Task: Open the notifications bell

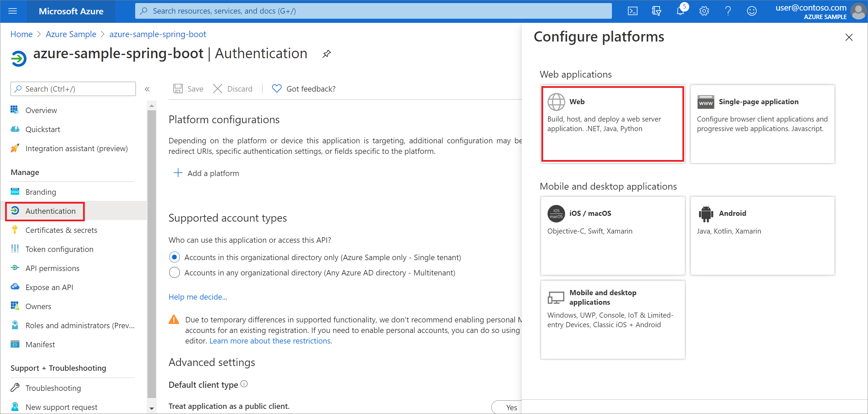Action: click(x=680, y=11)
